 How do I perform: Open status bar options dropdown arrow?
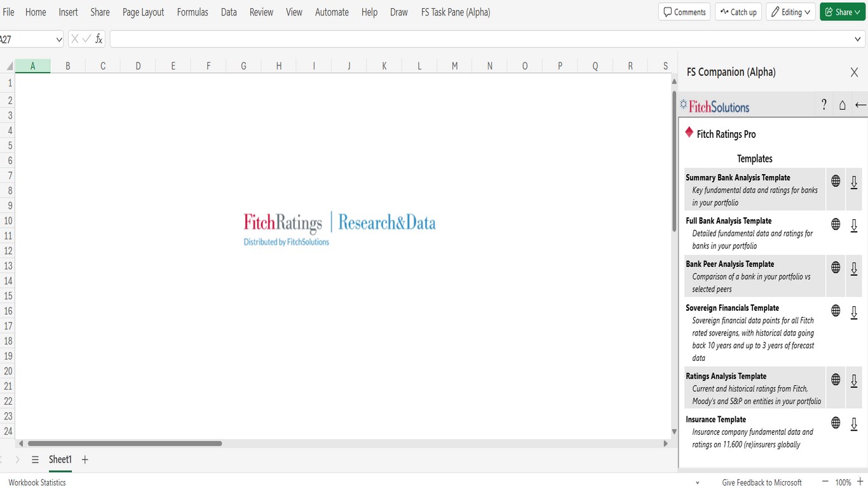click(698, 483)
